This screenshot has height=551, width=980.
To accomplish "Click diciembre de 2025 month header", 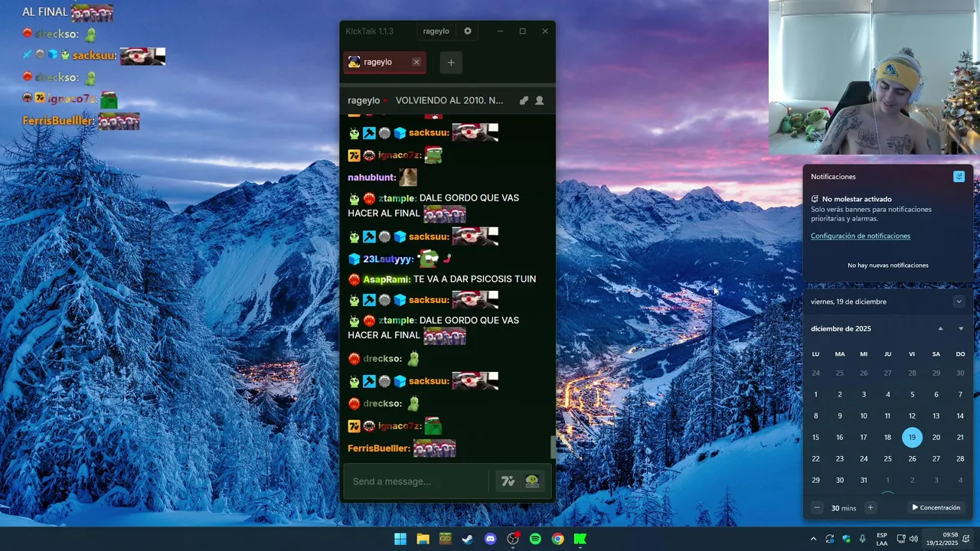I will (x=841, y=329).
